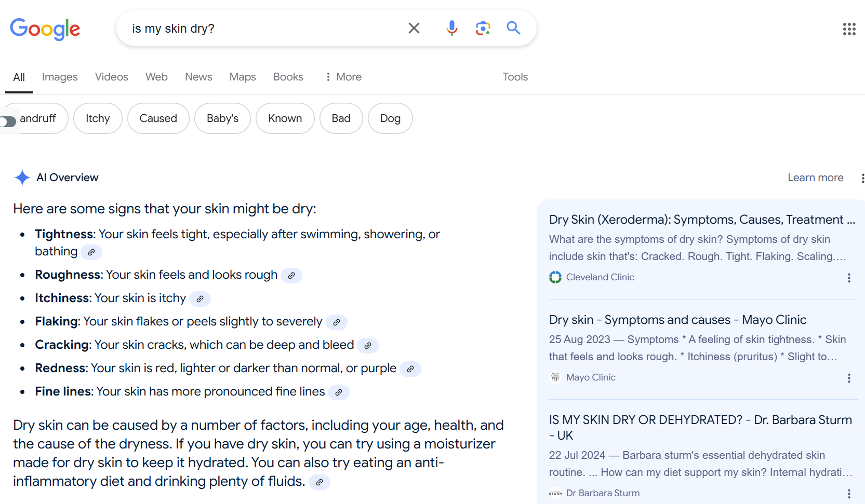The image size is (865, 504).
Task: Open source link next to Itchiness bullet
Action: [200, 299]
